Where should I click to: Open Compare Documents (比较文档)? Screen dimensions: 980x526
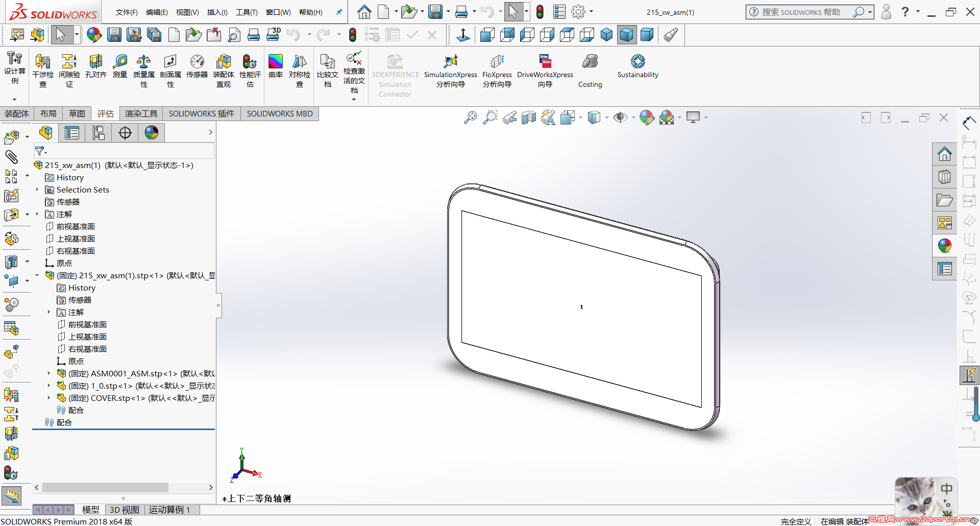pos(328,70)
